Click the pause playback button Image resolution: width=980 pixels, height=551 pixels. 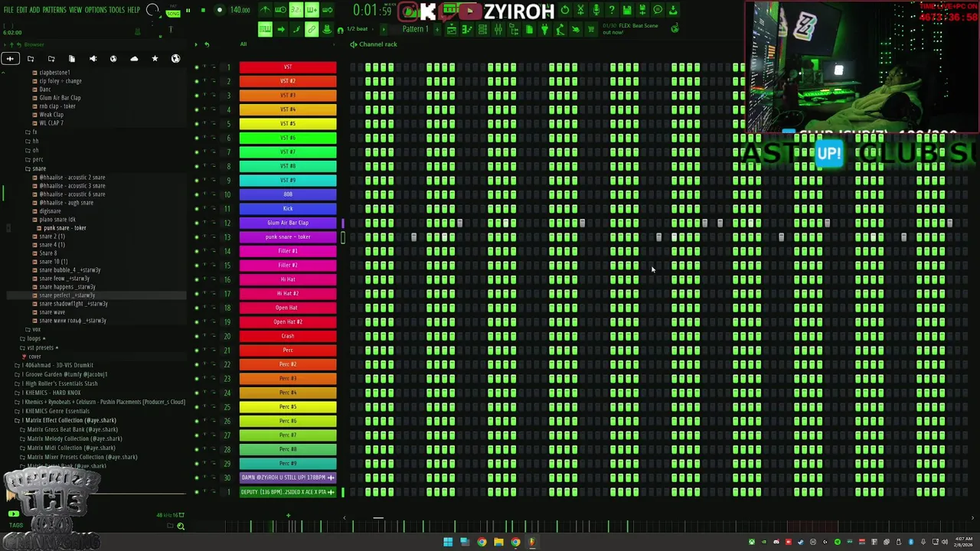pos(188,10)
